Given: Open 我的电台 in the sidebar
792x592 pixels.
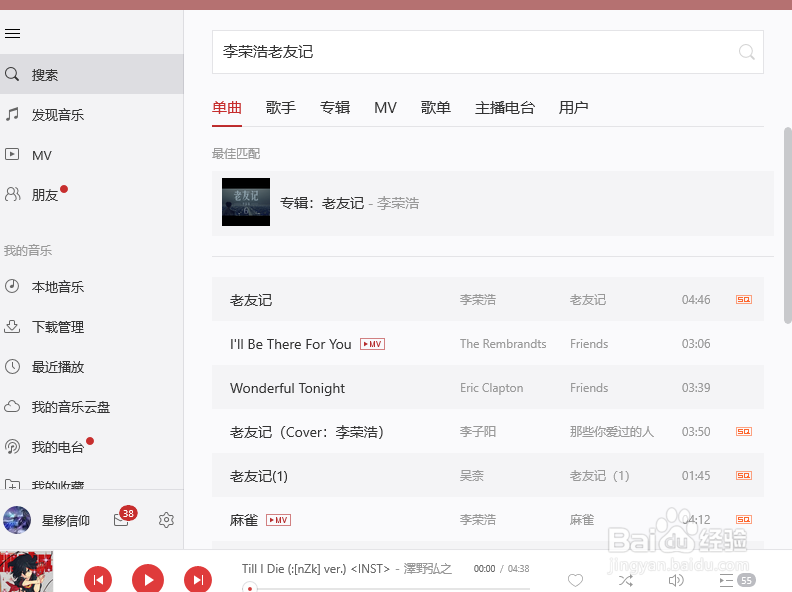Looking at the screenshot, I should (x=91, y=447).
